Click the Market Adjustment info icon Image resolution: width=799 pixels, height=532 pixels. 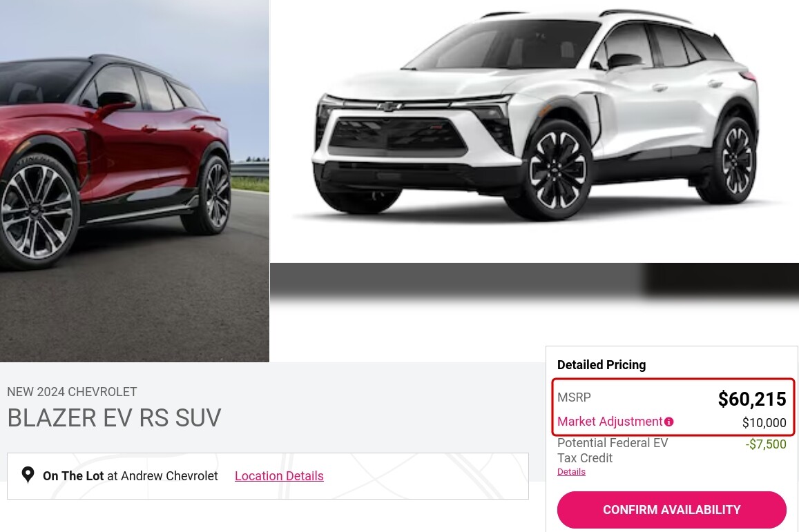point(669,422)
